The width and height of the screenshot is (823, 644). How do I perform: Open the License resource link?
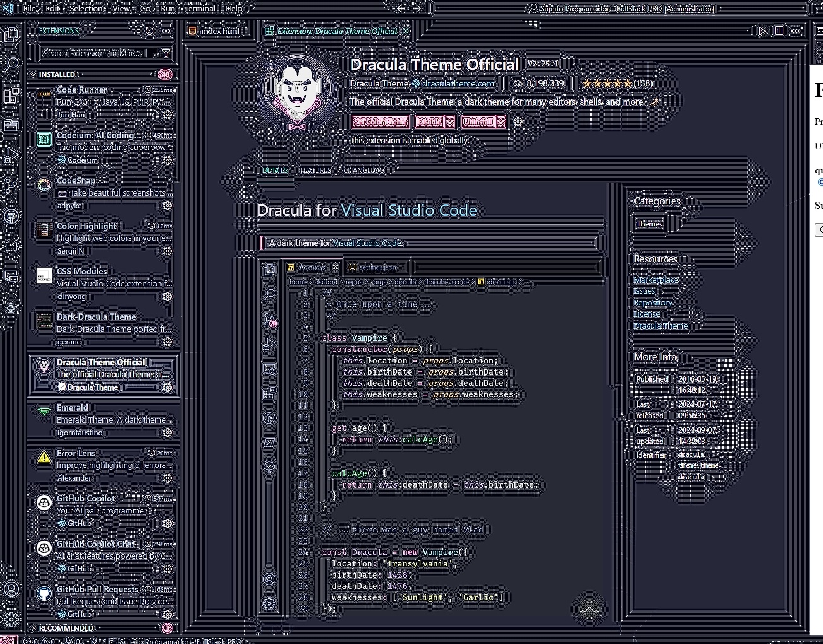(647, 313)
